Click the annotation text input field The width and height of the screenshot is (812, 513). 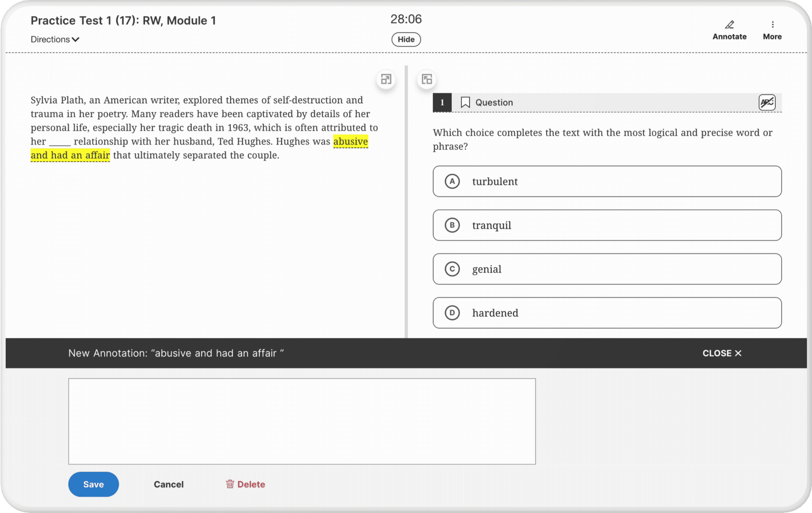click(302, 421)
